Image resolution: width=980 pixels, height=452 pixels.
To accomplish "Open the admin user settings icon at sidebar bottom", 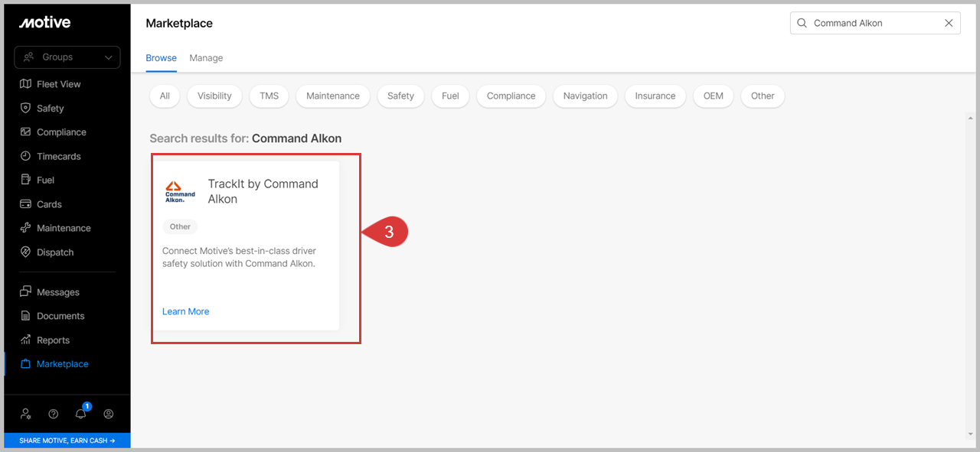I will [26, 414].
